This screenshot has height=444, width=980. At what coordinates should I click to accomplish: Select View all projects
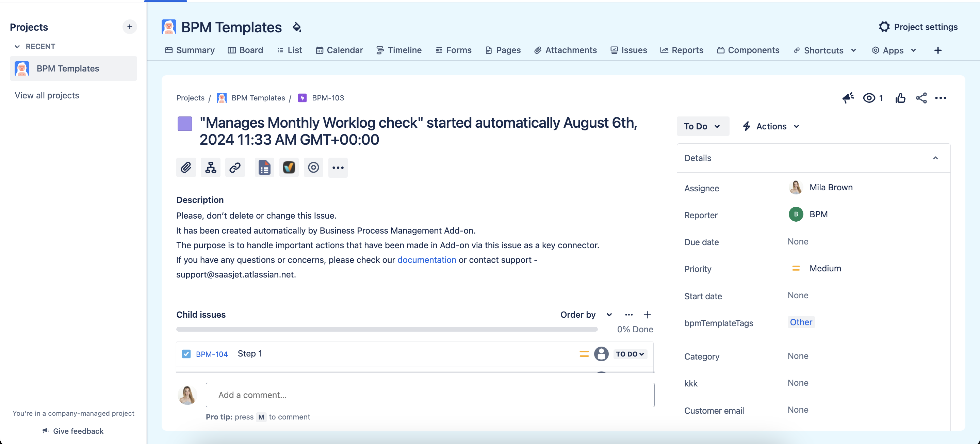point(47,95)
